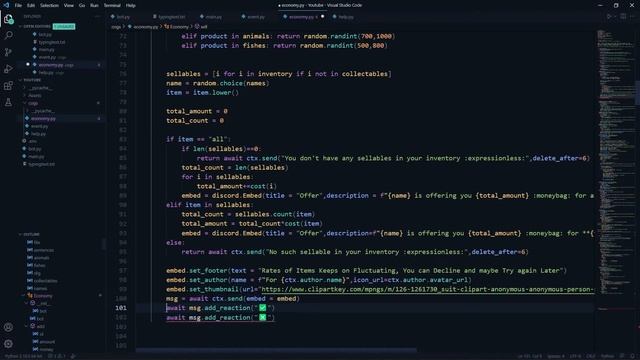Open the Source Control view icon
Image resolution: width=640 pixels, height=360 pixels.
pos(8,52)
